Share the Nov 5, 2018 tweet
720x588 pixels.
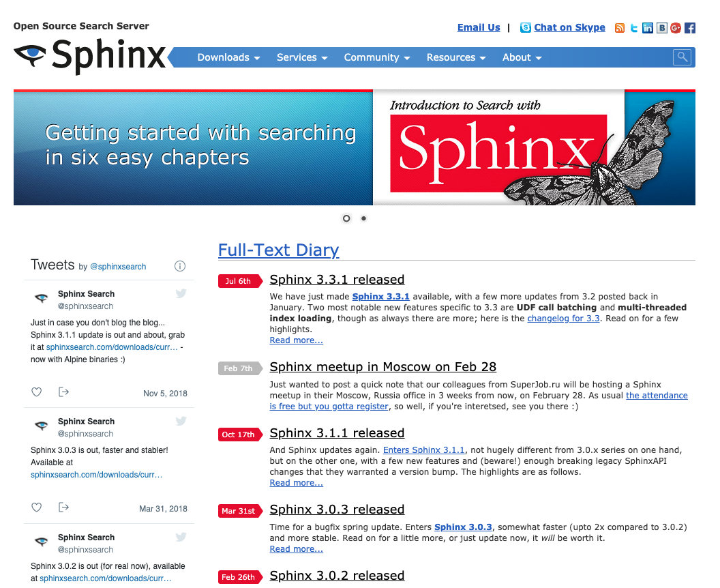tap(64, 392)
